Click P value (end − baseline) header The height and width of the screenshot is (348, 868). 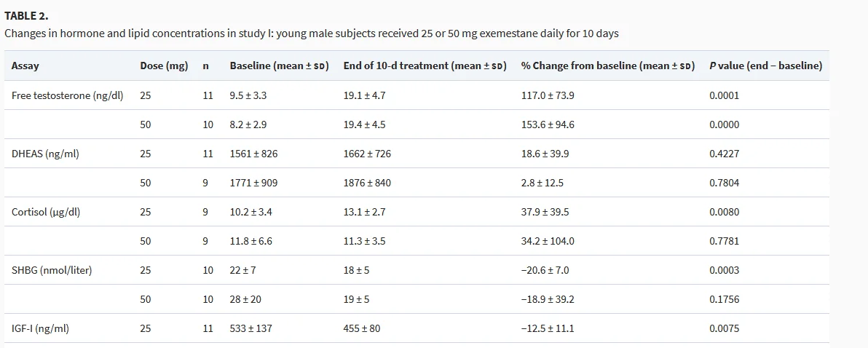pos(765,66)
